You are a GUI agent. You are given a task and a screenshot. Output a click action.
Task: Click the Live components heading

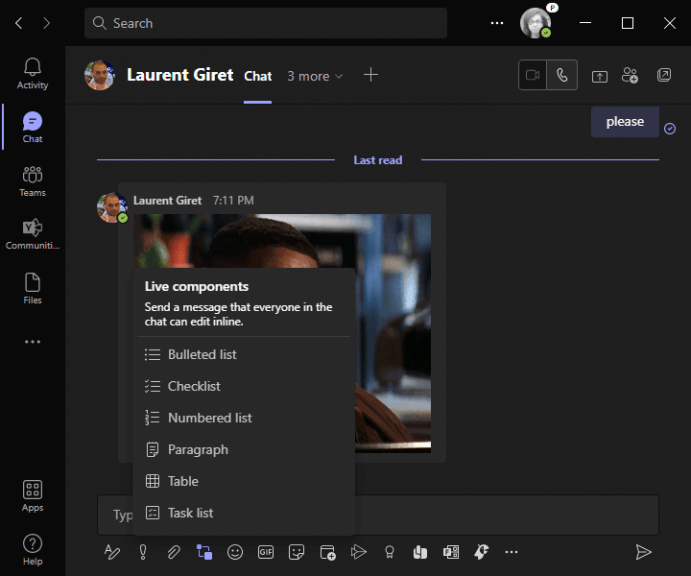(197, 286)
